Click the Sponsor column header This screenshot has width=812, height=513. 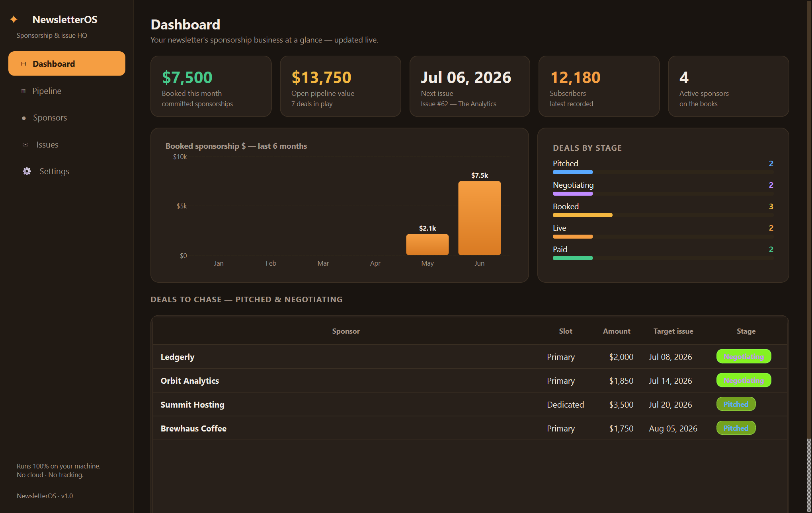345,331
